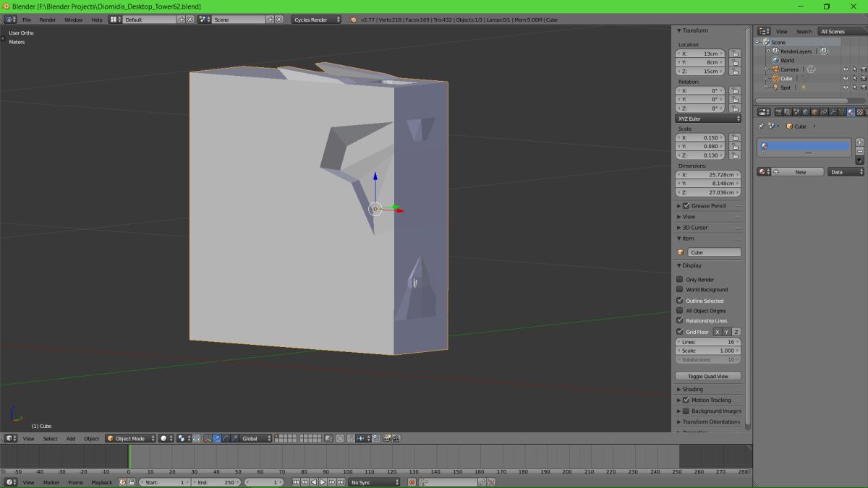
Task: Hide Cube using its eye icon
Action: 846,78
